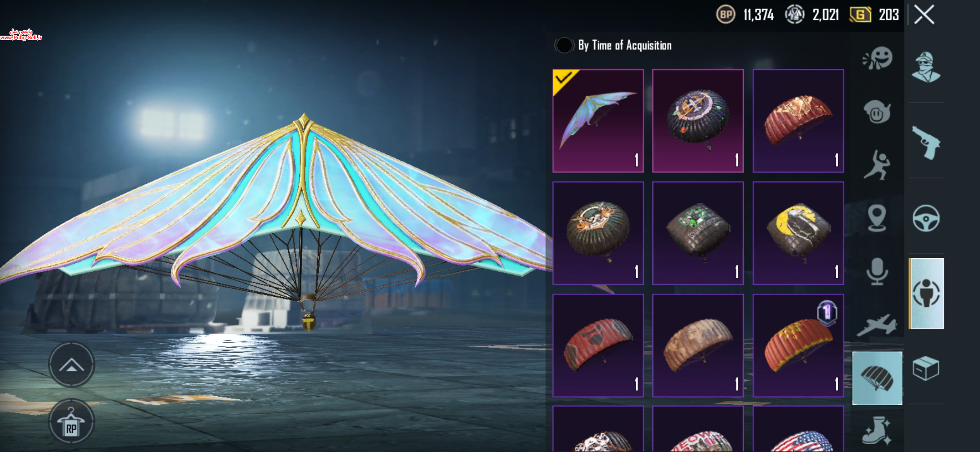This screenshot has height=452, width=980.
Task: Select the yellow moon parachute thumbnail
Action: pyautogui.click(x=798, y=233)
